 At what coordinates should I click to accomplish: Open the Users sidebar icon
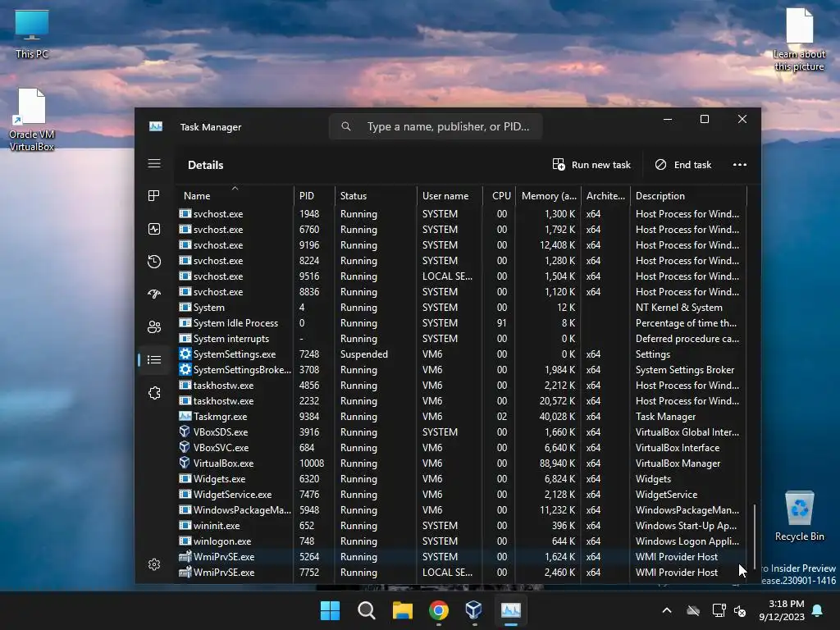tap(154, 326)
